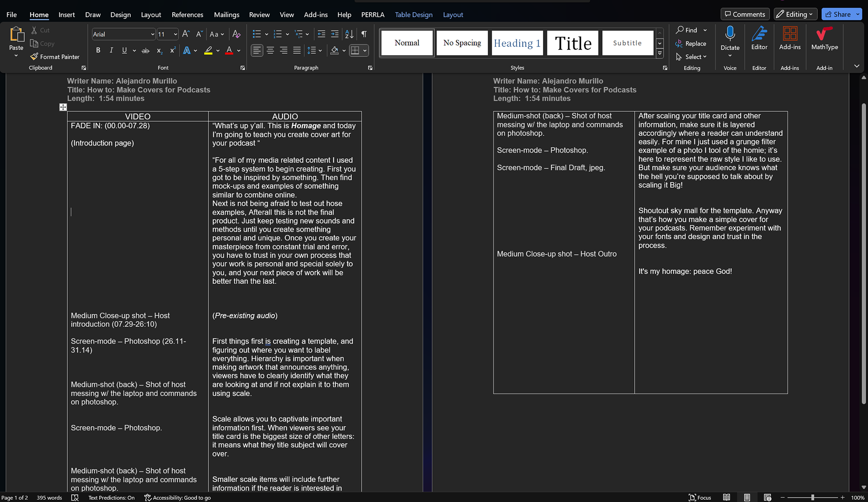The height and width of the screenshot is (502, 868).
Task: Open the Dictate microphone tool
Action: pyautogui.click(x=730, y=34)
